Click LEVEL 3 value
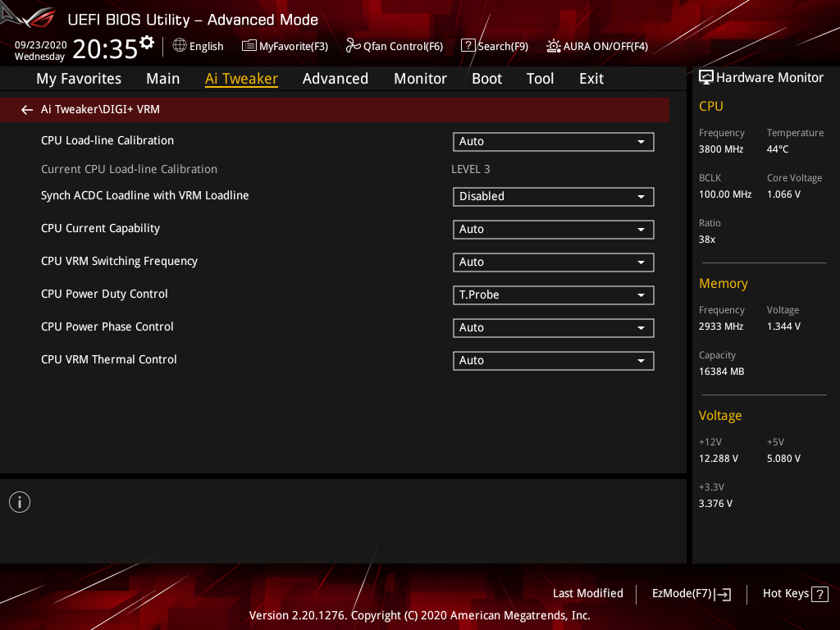 point(470,169)
